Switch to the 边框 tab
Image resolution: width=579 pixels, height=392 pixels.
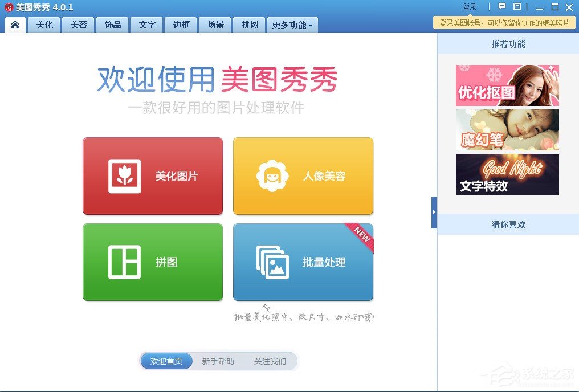click(x=181, y=24)
